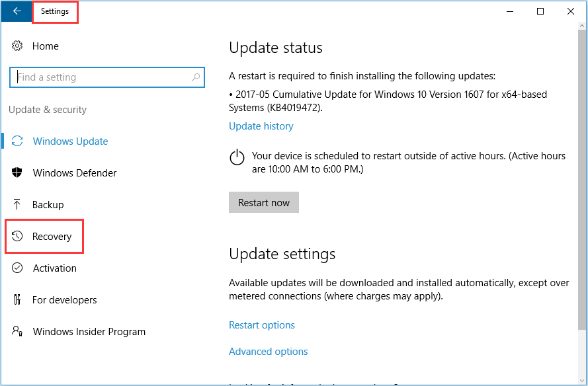This screenshot has height=386, width=588.
Task: Click the Windows Insider Program person icon
Action: click(x=17, y=331)
